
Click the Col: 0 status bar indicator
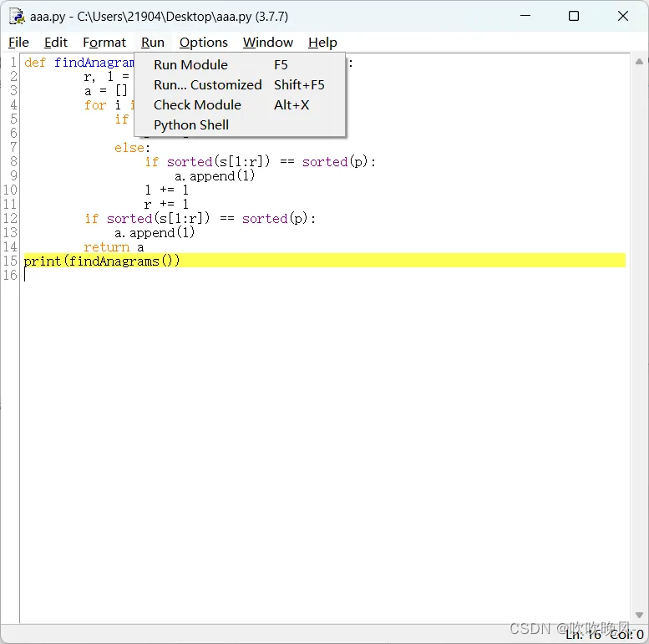point(626,635)
